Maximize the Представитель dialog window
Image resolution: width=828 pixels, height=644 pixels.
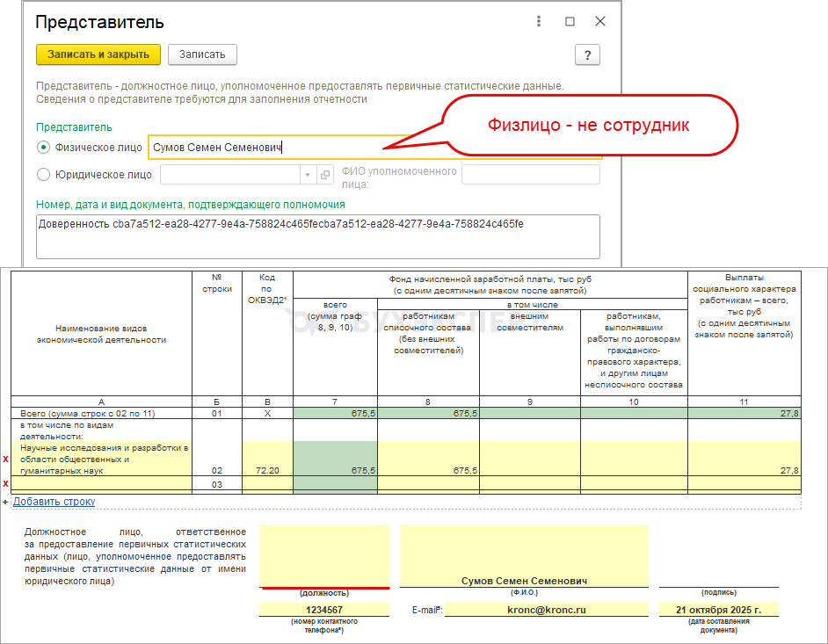point(570,22)
